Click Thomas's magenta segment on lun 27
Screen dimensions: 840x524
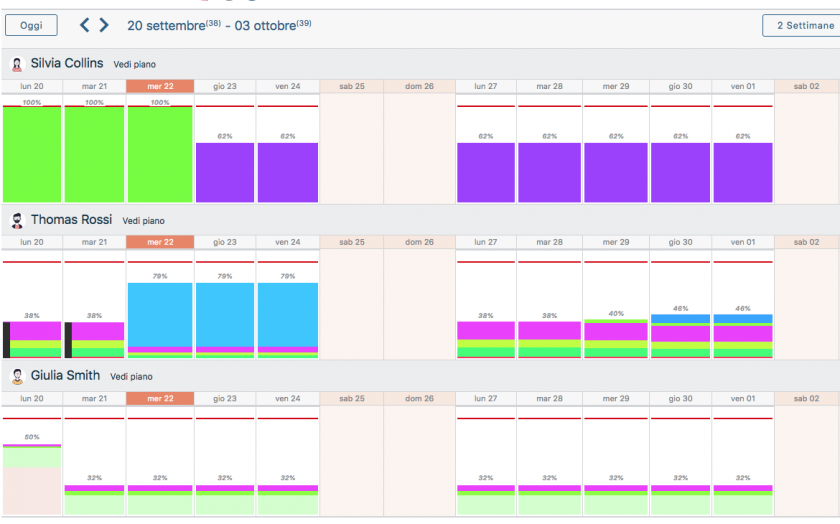point(485,330)
